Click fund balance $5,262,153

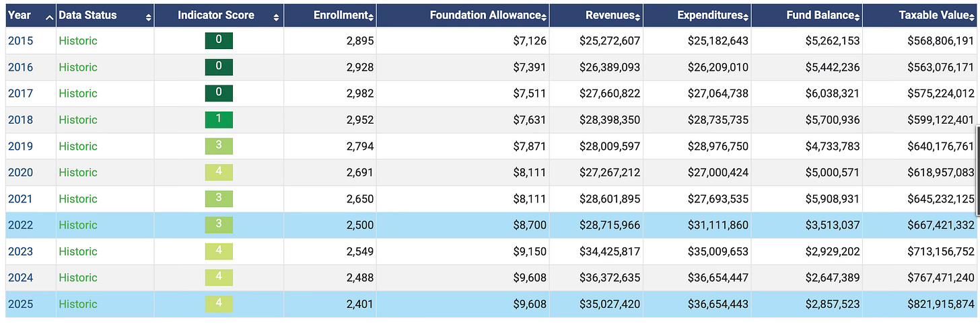coord(832,41)
